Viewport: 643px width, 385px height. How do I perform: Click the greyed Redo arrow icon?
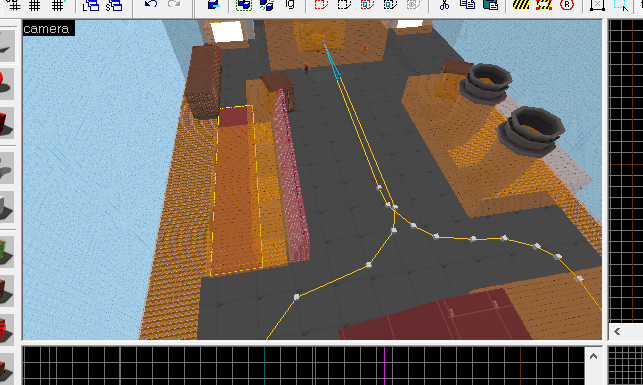[x=174, y=5]
